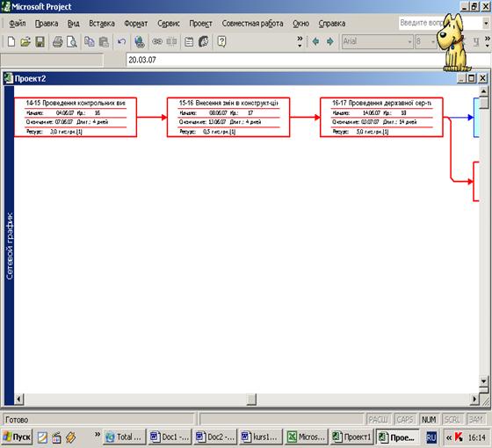Open Print Preview from the toolbar
Viewport: 492px width, 448px height.
pyautogui.click(x=72, y=42)
